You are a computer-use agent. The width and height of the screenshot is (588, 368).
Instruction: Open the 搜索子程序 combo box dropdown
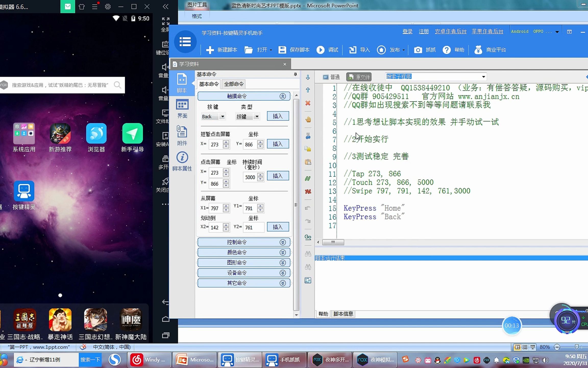click(x=483, y=77)
